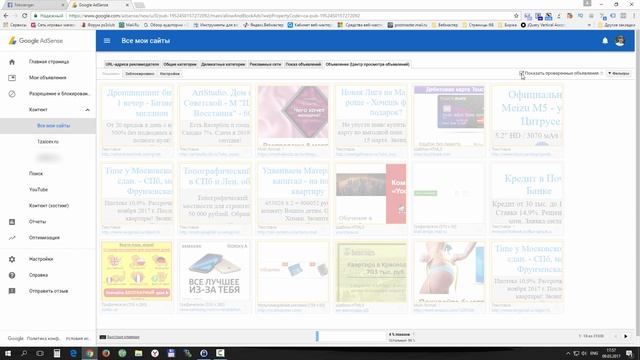
Task: Switch to URL-адреса рекламодателей tab
Action: click(132, 64)
